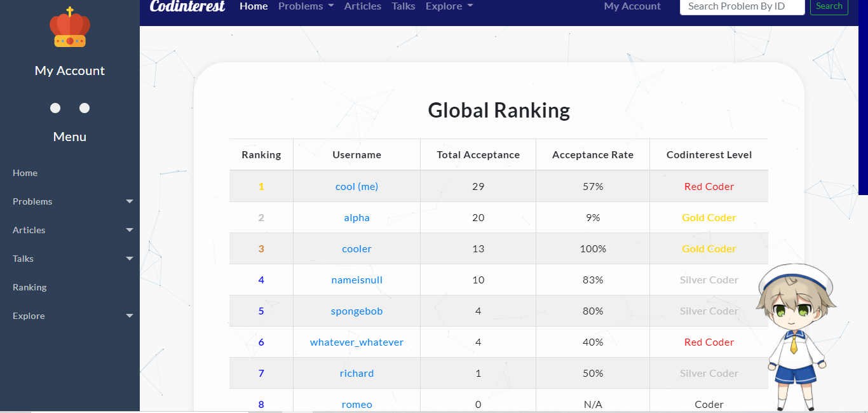Click rank number 4
Screen dimensions: 868x413
coord(261,280)
